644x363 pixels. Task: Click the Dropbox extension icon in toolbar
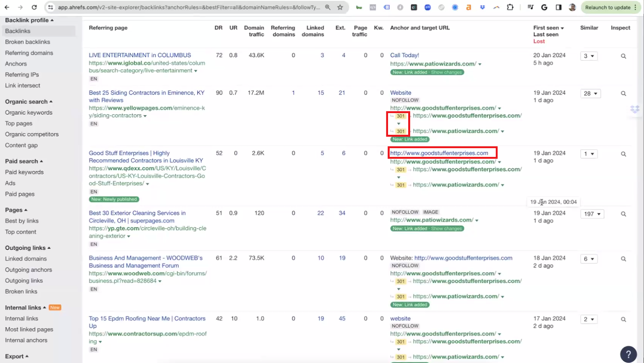coord(482,7)
